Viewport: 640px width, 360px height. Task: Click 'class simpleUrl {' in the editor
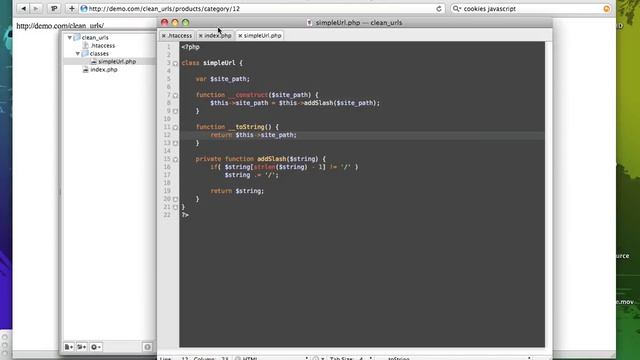tap(212, 63)
